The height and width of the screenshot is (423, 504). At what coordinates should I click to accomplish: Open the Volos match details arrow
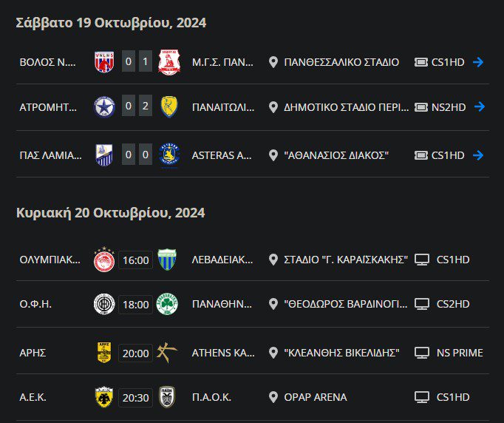point(478,62)
